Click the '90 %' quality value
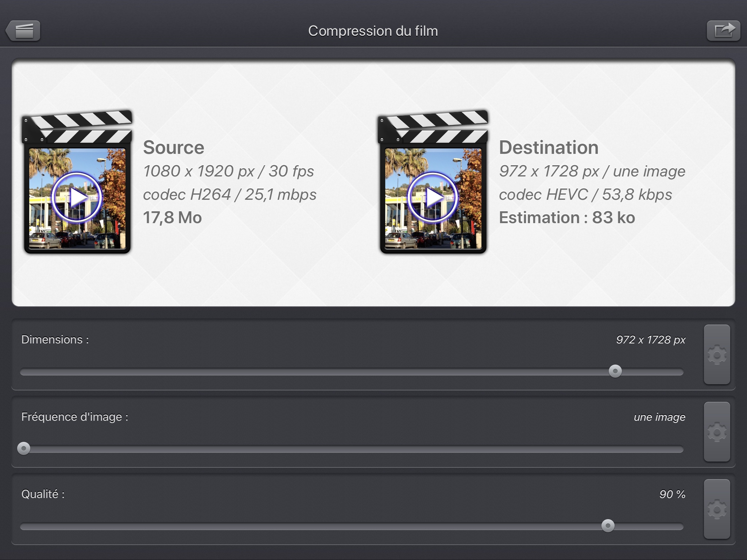This screenshot has width=747, height=560. pyautogui.click(x=672, y=494)
